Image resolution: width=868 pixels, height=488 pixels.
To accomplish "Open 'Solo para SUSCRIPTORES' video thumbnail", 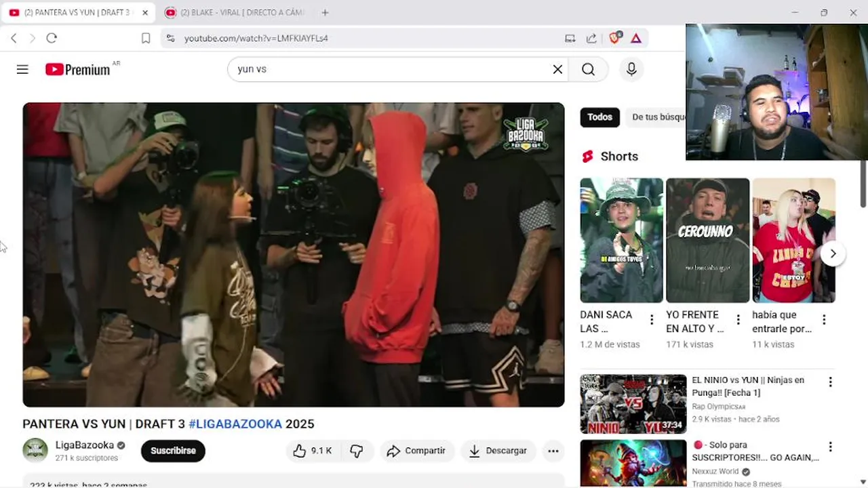I will click(633, 464).
